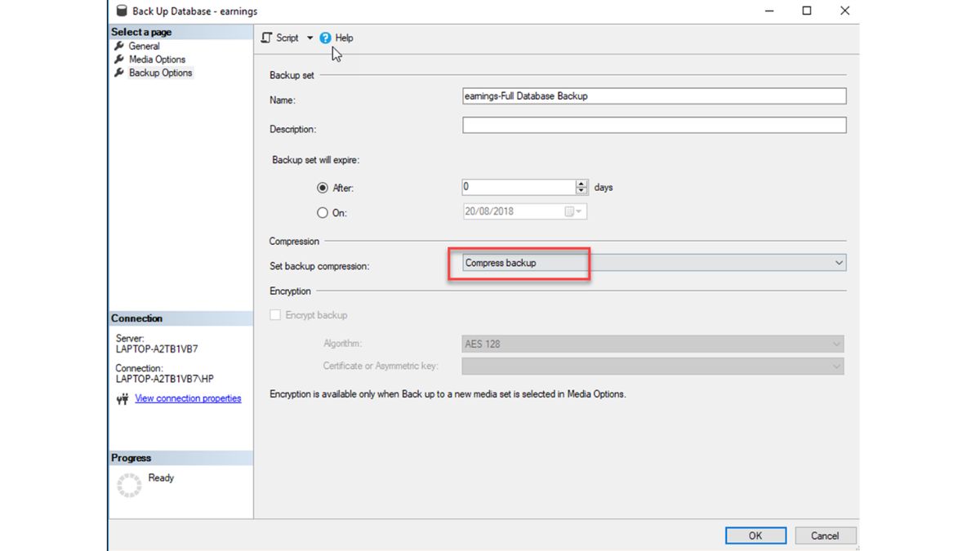Screen dimensions: 980x551
Task: Open Help using the blue help icon
Action: [325, 38]
